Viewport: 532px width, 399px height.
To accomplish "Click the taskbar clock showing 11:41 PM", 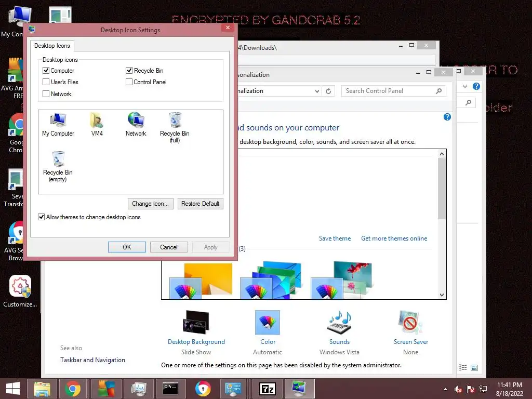I will coord(509,389).
